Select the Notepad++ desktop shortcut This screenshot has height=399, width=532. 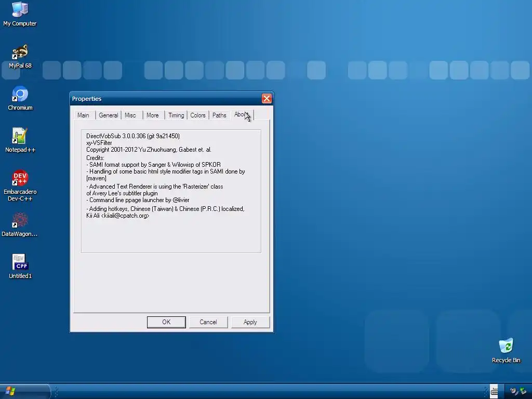tap(20, 140)
